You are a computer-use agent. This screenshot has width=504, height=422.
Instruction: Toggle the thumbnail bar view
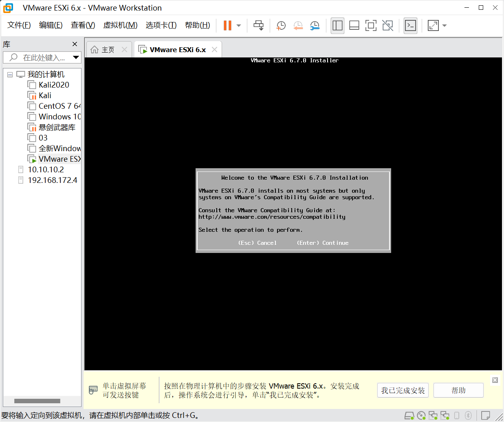[x=354, y=25]
